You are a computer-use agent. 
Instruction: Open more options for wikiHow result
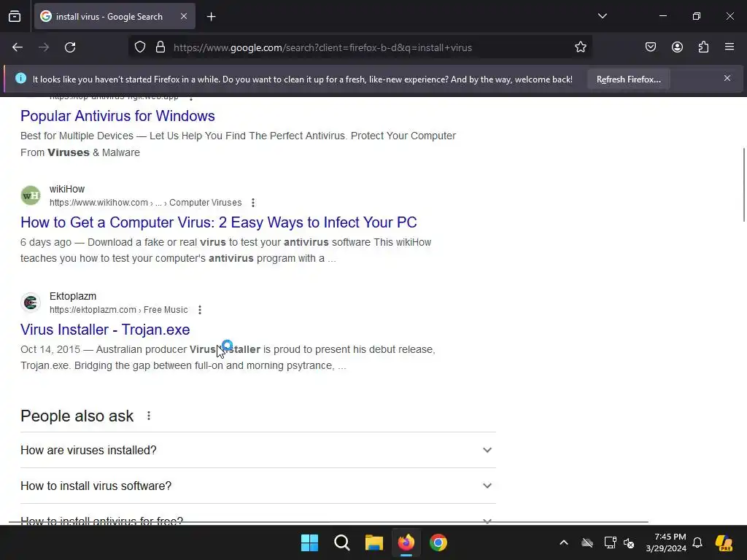[x=253, y=203]
